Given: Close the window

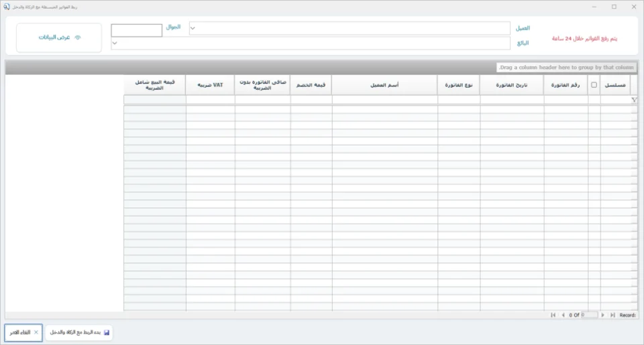Looking at the screenshot, I should click(634, 7).
